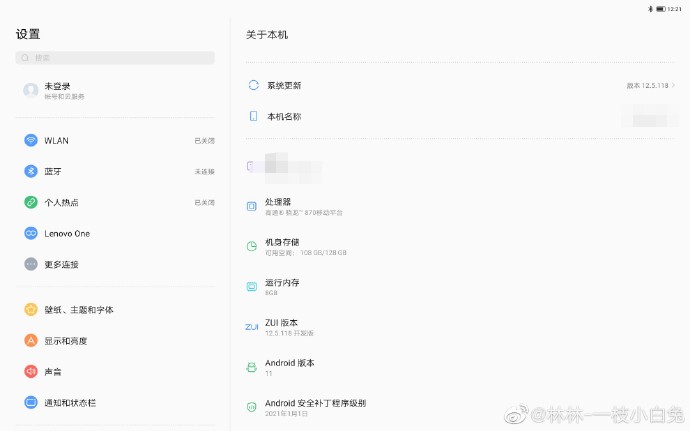The image size is (690, 431).
Task: Open the Android security patch level shield icon
Action: (252, 407)
